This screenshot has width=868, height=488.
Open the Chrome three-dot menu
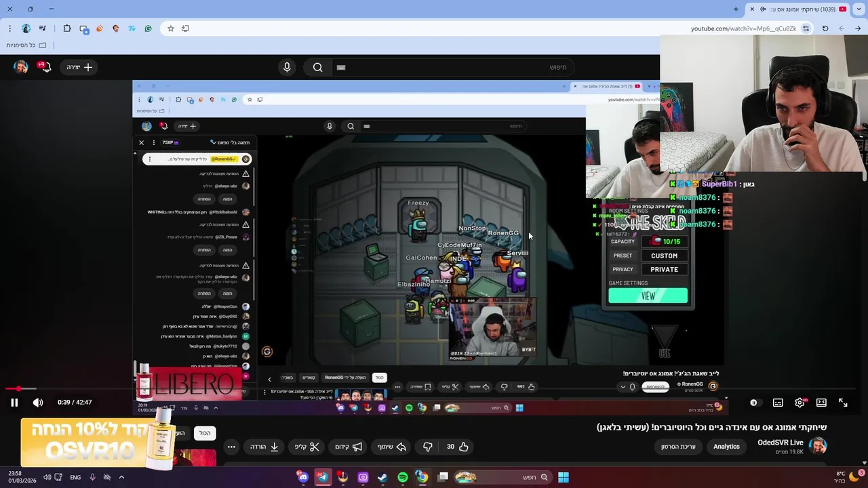9,28
